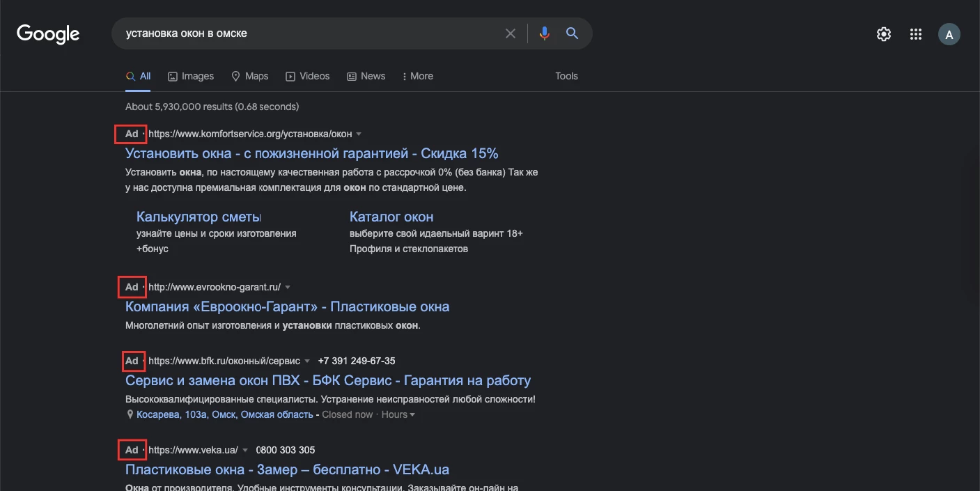The image size is (980, 491).
Task: Open the Google apps grid
Action: [916, 34]
